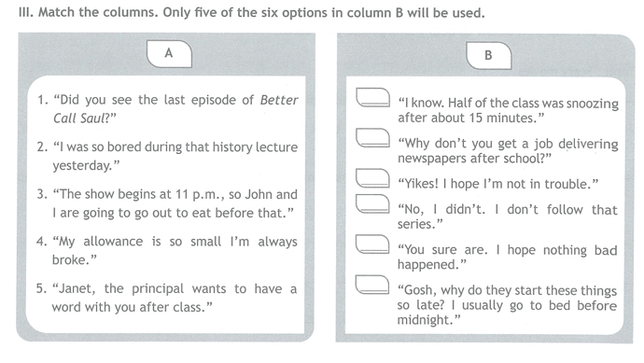Viewport: 644px width, 363px height.
Task: Click answer box beside "I know. Half of the class"
Action: point(373,97)
